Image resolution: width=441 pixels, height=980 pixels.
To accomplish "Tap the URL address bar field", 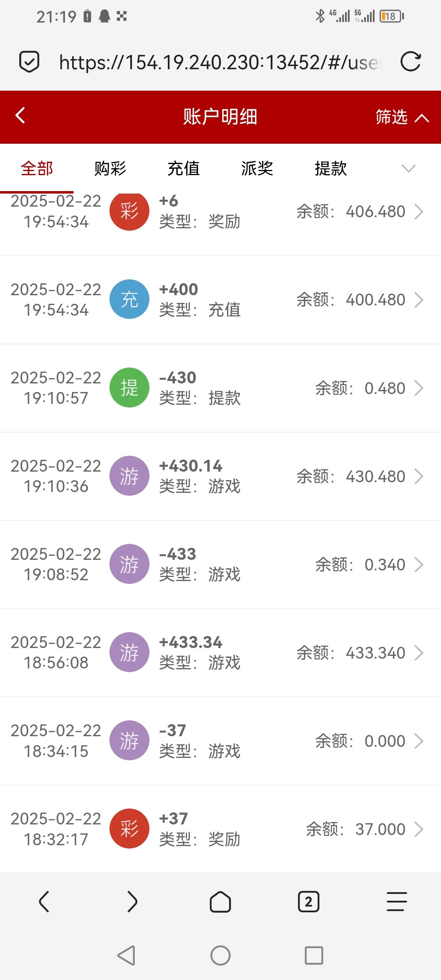I will point(220,62).
